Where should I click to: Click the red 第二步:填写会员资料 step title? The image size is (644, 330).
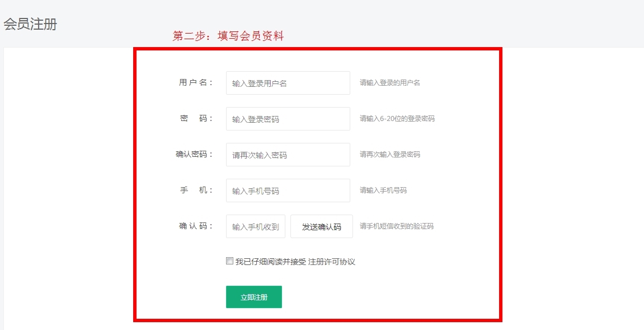pyautogui.click(x=228, y=36)
